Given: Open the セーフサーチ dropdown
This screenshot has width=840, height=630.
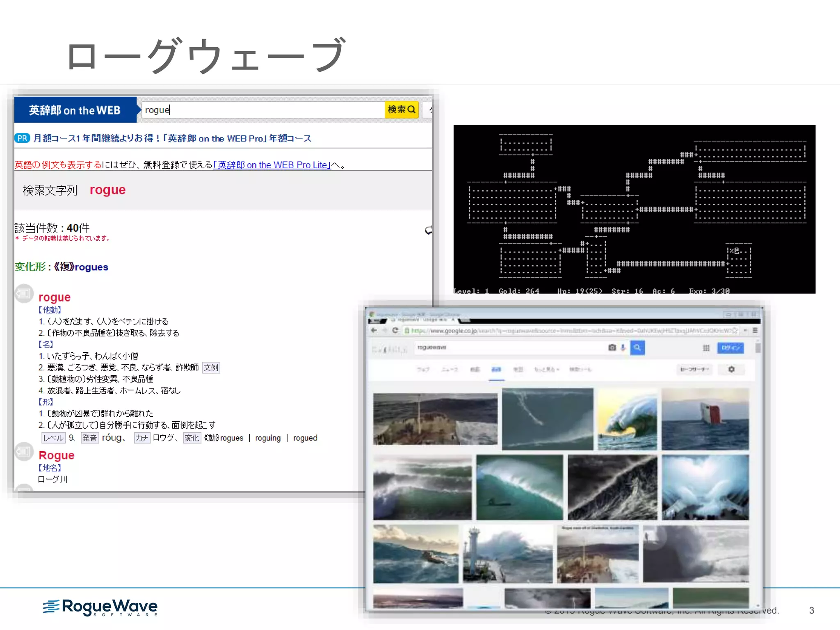Looking at the screenshot, I should point(694,370).
